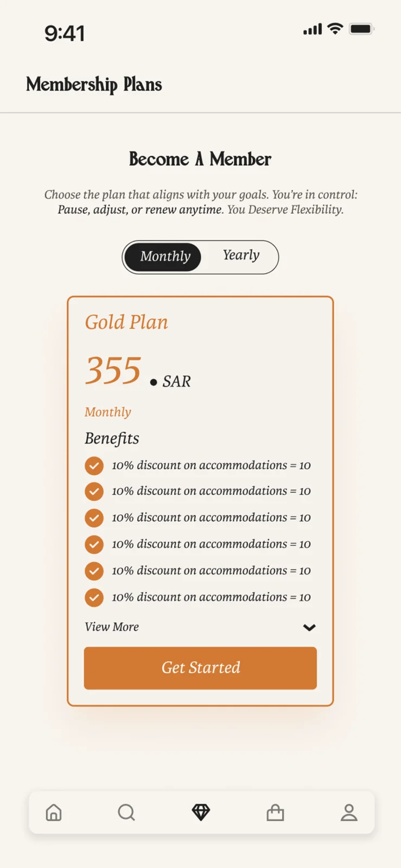The image size is (401, 868).
Task: Tap the search magnifier icon
Action: click(x=126, y=813)
